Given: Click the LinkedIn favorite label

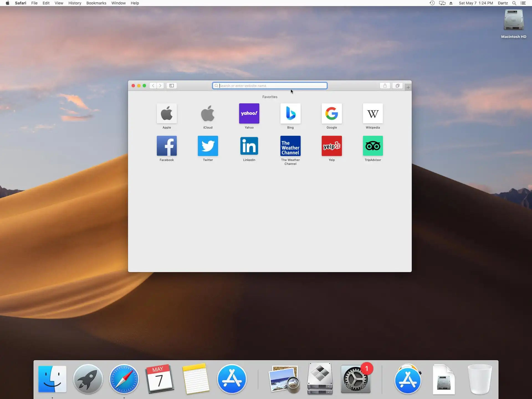Looking at the screenshot, I should [249, 160].
